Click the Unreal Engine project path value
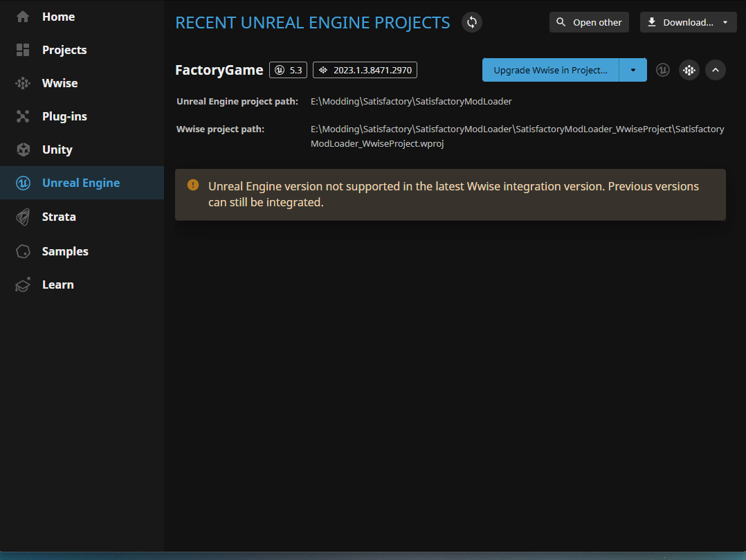This screenshot has height=560, width=746. (x=411, y=101)
